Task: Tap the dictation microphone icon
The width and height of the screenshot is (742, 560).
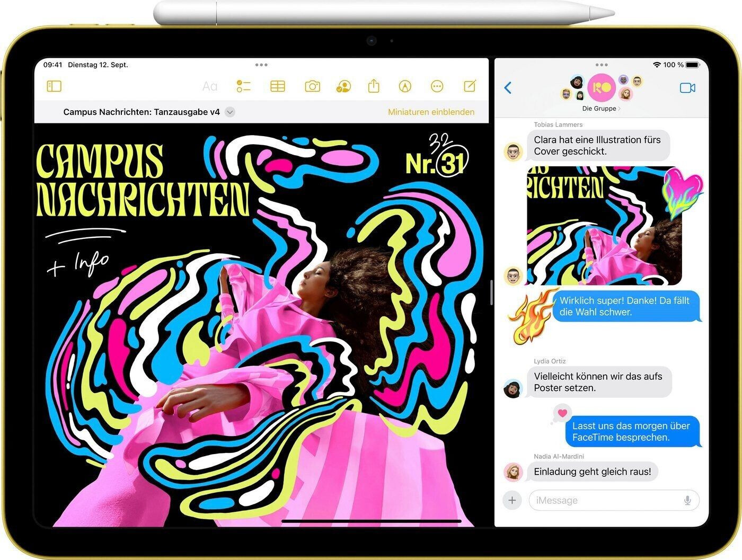Action: pos(687,500)
